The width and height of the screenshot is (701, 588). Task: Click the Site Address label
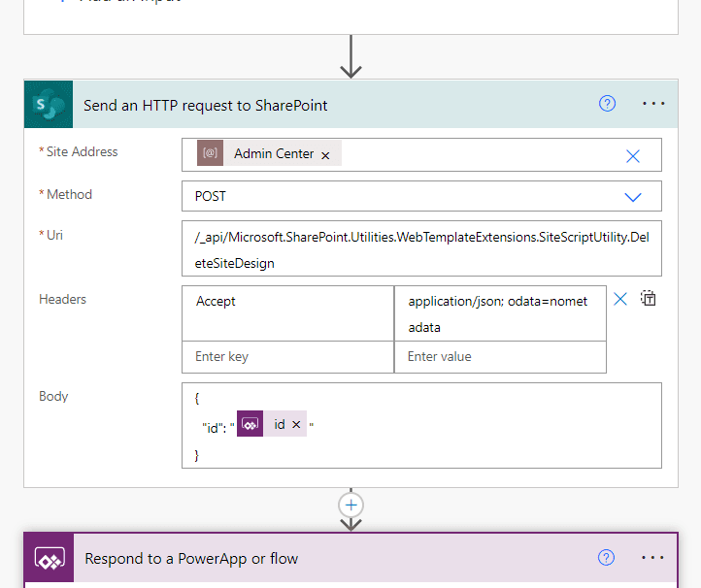[x=82, y=152]
